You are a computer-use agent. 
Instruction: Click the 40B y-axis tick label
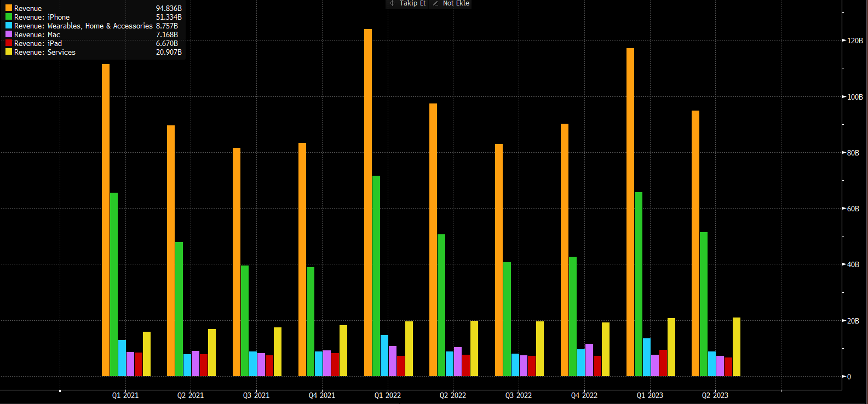pyautogui.click(x=853, y=264)
